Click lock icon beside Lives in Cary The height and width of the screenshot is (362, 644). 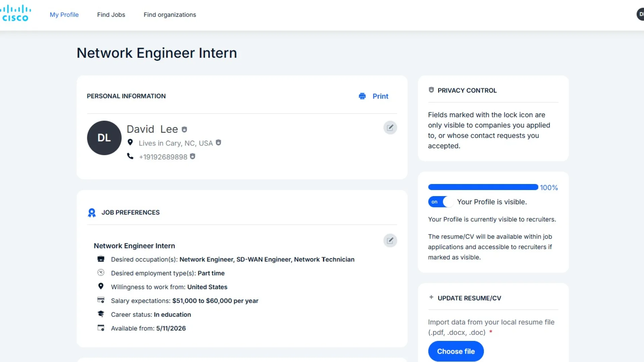(x=218, y=142)
